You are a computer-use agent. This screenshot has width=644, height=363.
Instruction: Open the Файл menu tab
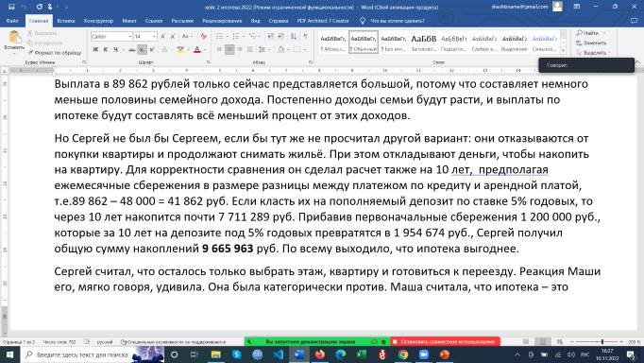[x=12, y=21]
